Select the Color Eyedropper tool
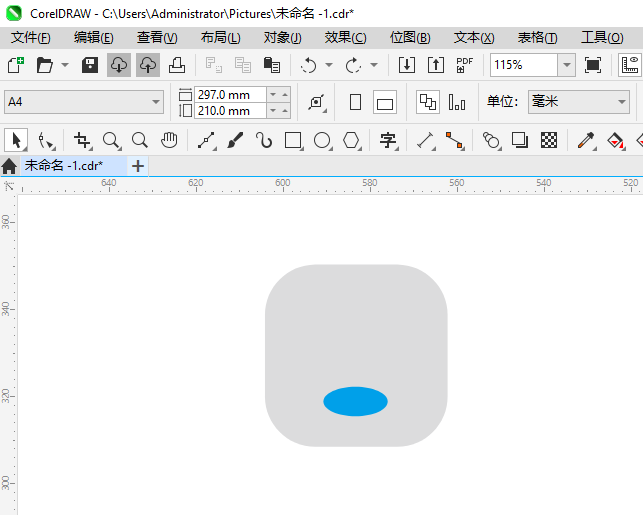 (x=586, y=141)
